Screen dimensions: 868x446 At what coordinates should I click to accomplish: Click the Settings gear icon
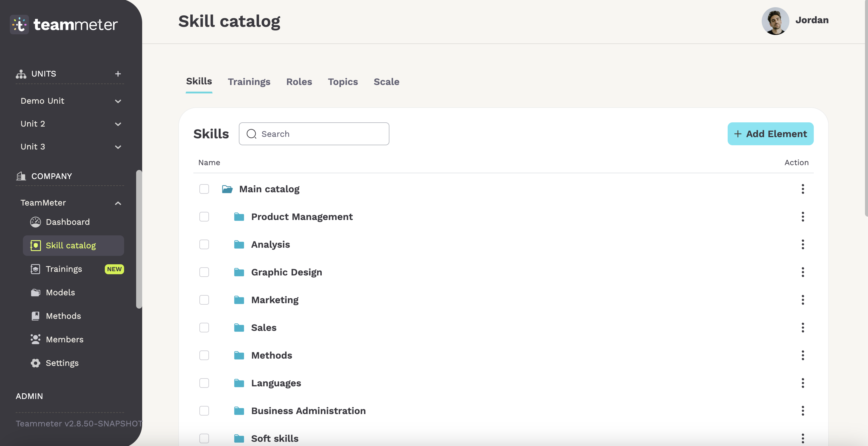(x=35, y=363)
